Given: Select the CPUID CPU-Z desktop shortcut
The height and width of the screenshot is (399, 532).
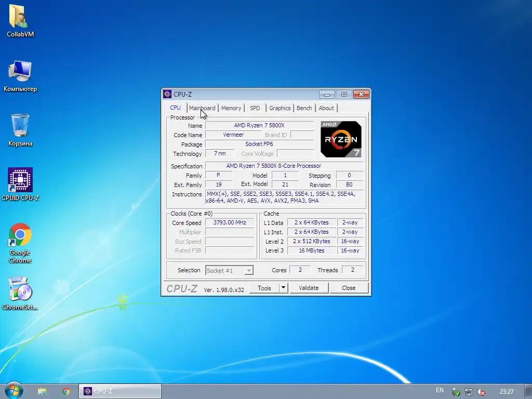Looking at the screenshot, I should [x=20, y=184].
